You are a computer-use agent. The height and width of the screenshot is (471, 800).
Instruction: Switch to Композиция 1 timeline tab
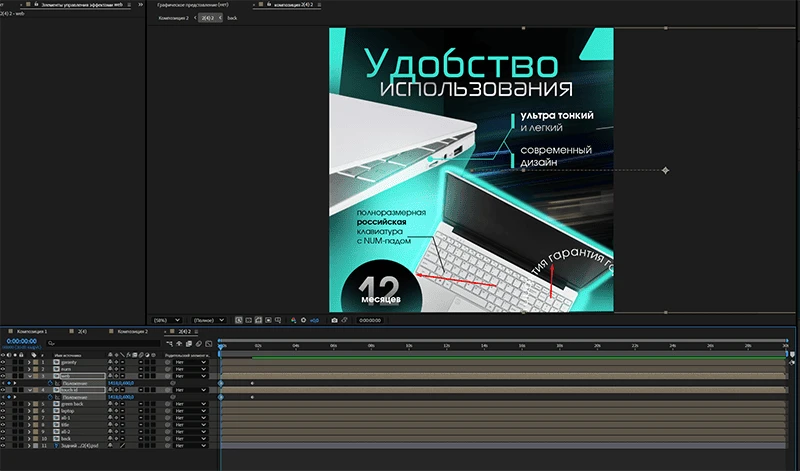tap(32, 332)
